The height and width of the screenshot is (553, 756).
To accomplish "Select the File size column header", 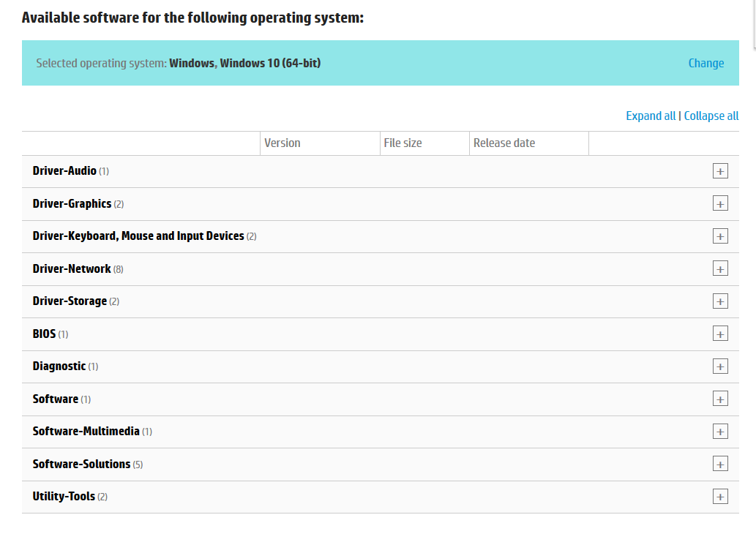I will pyautogui.click(x=403, y=143).
